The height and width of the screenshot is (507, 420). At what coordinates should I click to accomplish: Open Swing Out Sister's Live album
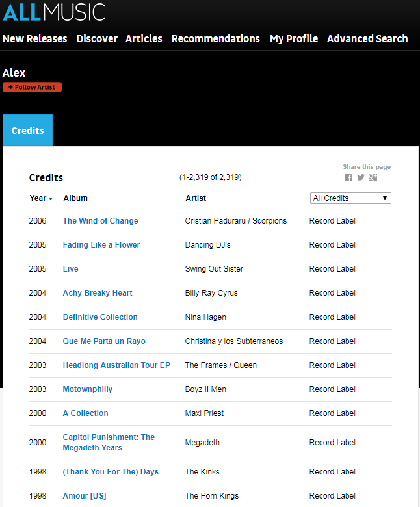pos(70,269)
